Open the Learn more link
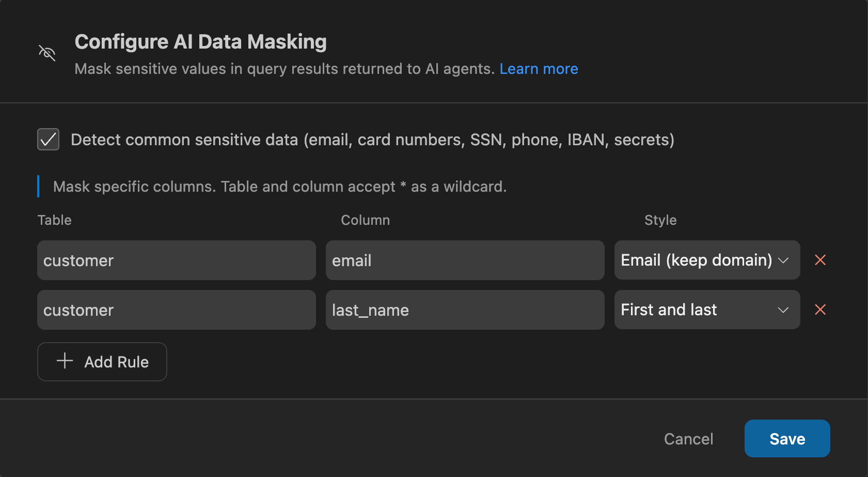This screenshot has width=868, height=477. coord(539,69)
